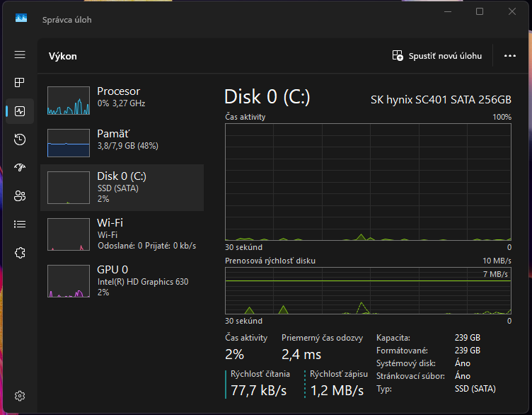The width and height of the screenshot is (532, 415).
Task: Open the hamburger navigation menu
Action: (20, 55)
